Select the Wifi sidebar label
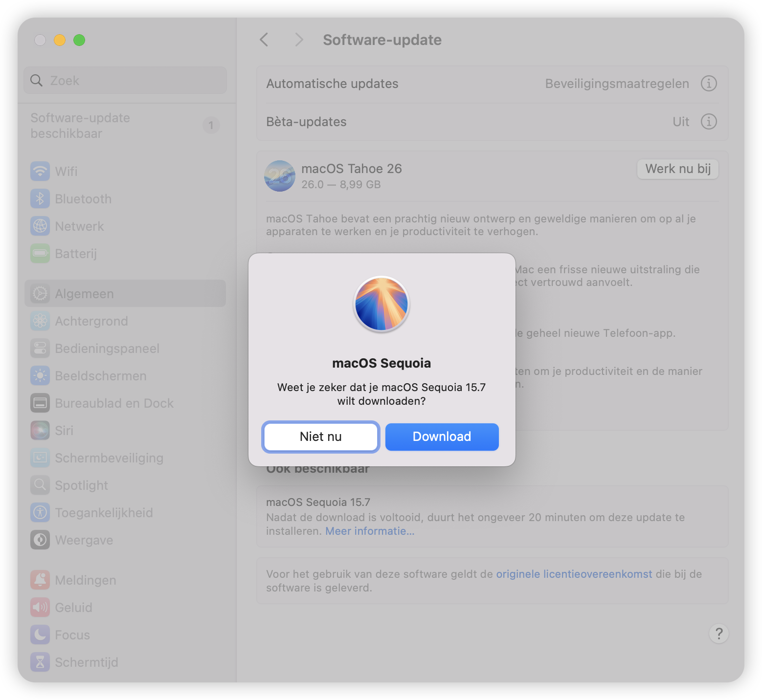This screenshot has height=700, width=762. click(x=66, y=172)
